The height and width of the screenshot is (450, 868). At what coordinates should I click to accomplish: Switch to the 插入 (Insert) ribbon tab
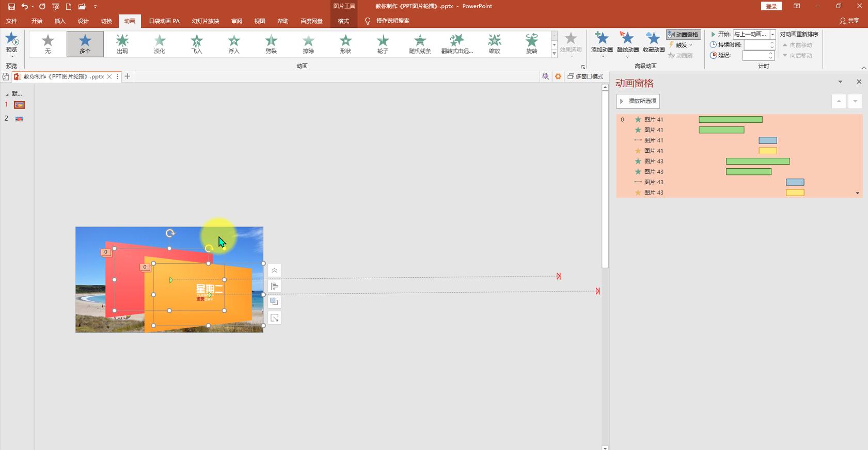tap(60, 21)
